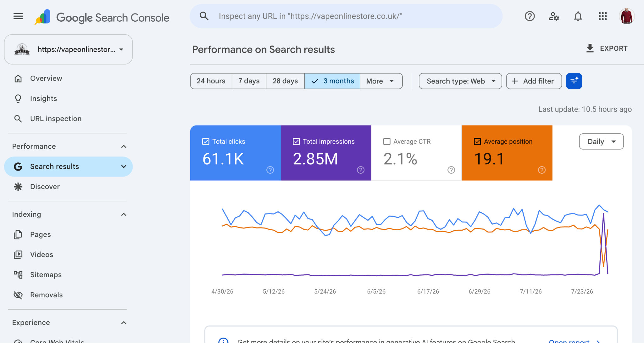Viewport: 644px width, 343px height.
Task: Click the 'Last update: 10.5 hours ago' text
Action: tap(585, 109)
